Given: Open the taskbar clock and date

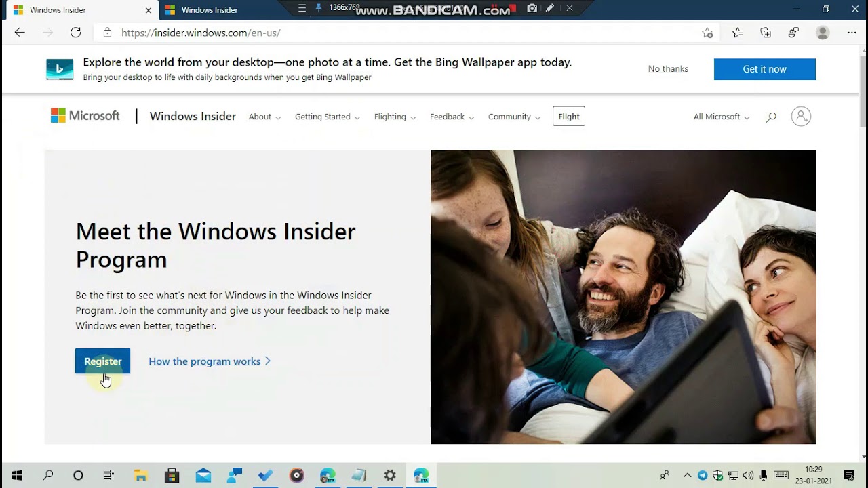Looking at the screenshot, I should click(814, 475).
